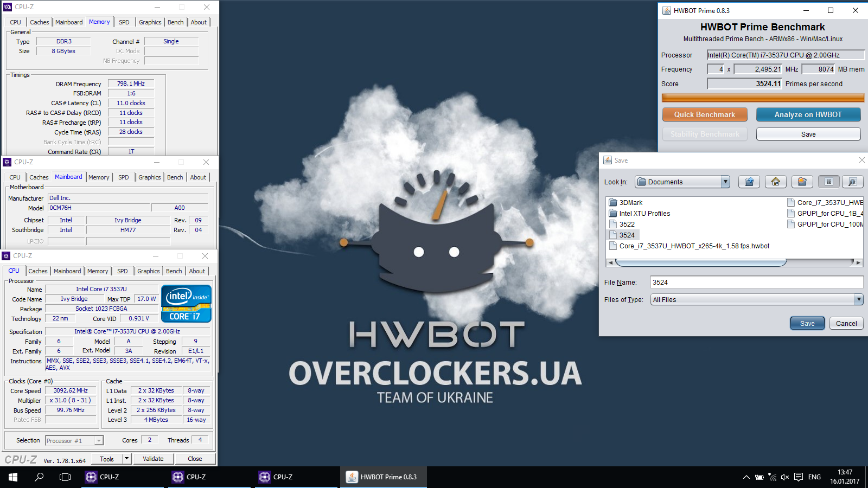Screen dimensions: 868x488
Task: Click the Validate button in CPU-Z
Action: tap(153, 459)
